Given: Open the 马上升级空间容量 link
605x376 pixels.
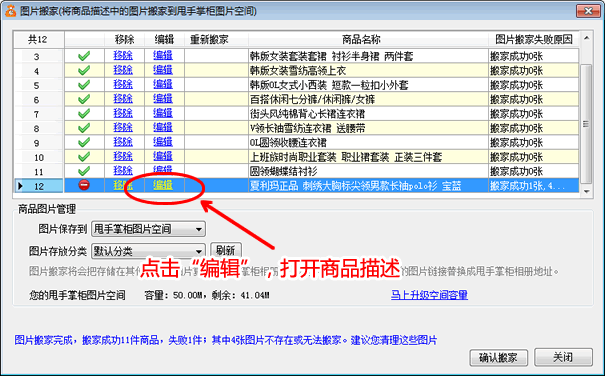Looking at the screenshot, I should tap(429, 295).
